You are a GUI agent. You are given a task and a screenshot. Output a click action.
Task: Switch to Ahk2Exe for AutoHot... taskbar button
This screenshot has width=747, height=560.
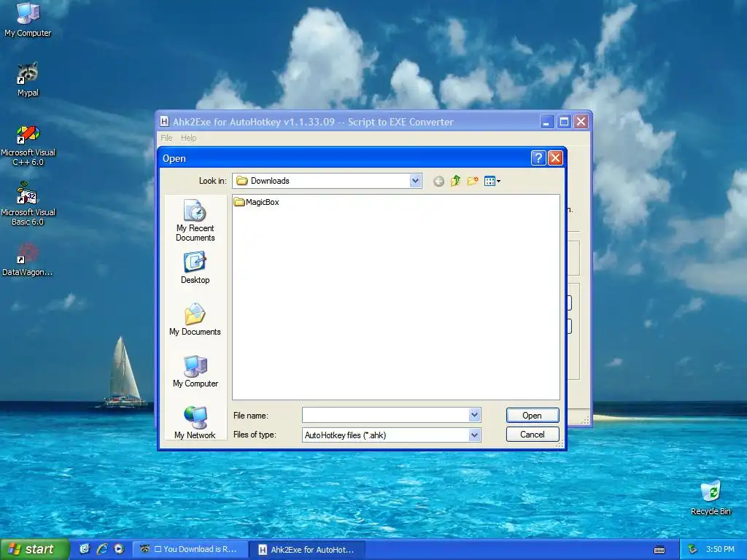[308, 550]
